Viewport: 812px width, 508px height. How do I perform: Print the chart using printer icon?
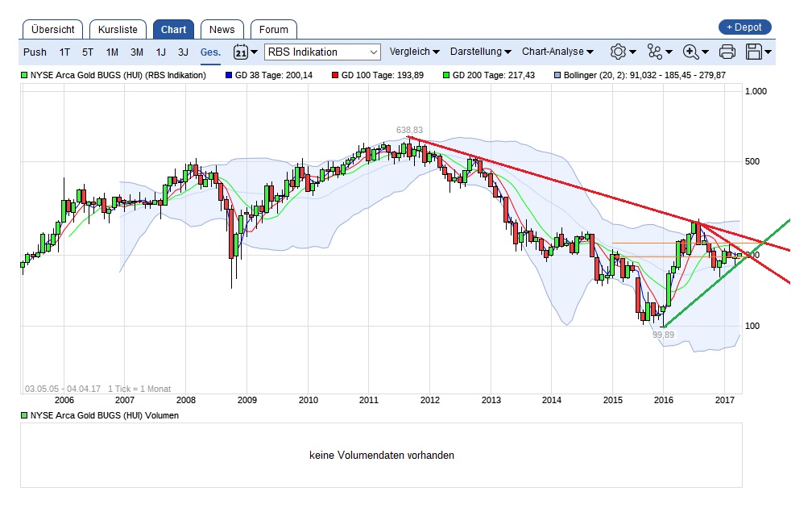pos(727,52)
